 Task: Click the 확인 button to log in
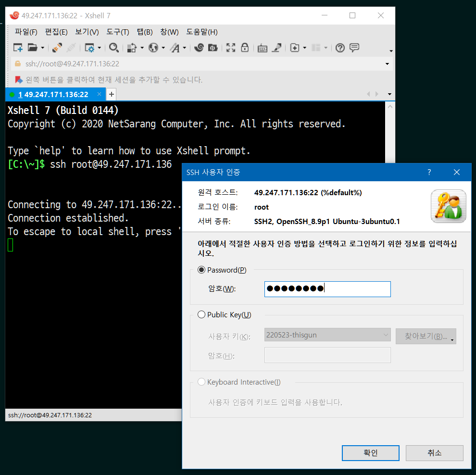tap(370, 453)
